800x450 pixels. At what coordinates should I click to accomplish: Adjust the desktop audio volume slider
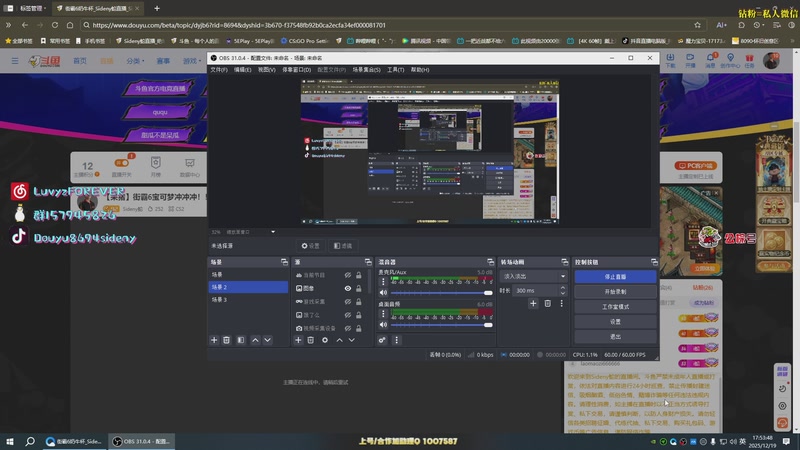(441, 324)
